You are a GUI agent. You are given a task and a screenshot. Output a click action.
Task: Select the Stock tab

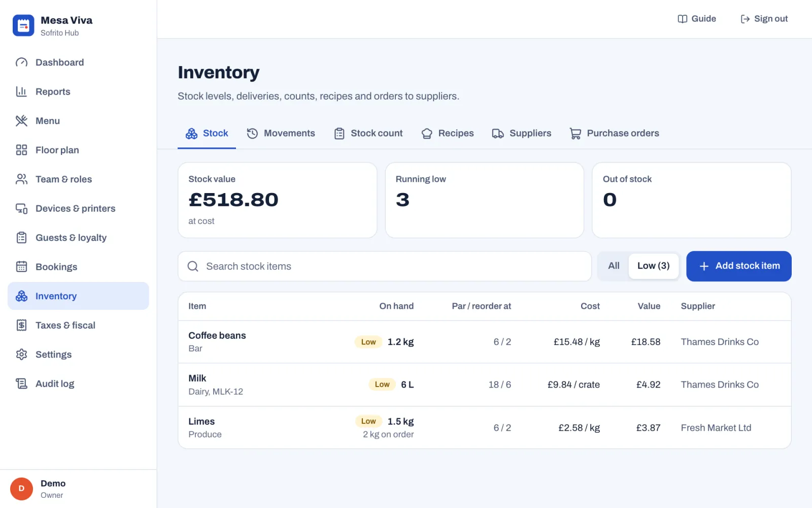(207, 133)
